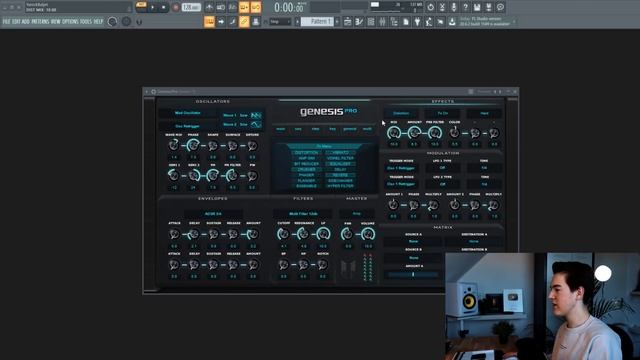The image size is (640, 360).
Task: Open the playlist view icon
Action: click(x=347, y=22)
